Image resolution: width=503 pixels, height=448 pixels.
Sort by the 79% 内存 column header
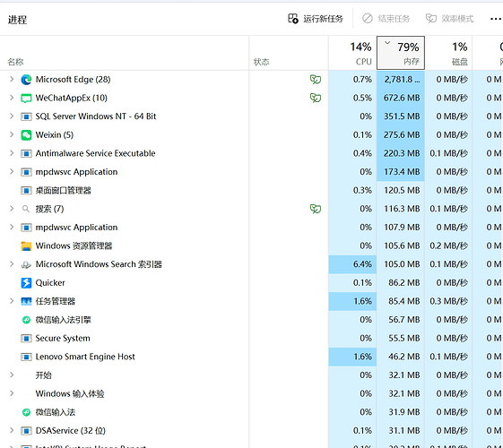401,53
